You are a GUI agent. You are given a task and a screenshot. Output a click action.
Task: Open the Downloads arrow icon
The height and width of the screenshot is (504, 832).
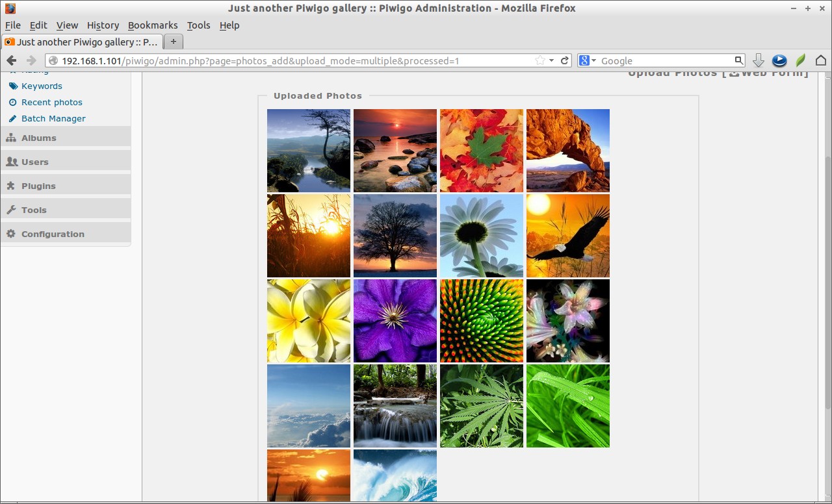(758, 60)
